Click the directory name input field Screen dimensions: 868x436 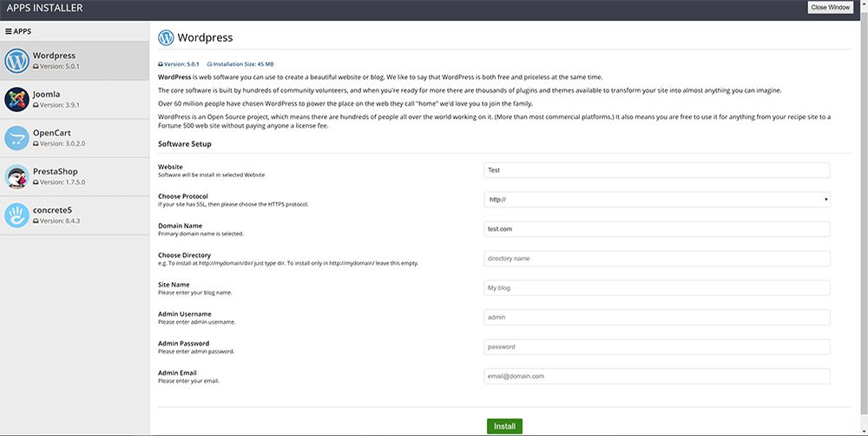pyautogui.click(x=656, y=258)
